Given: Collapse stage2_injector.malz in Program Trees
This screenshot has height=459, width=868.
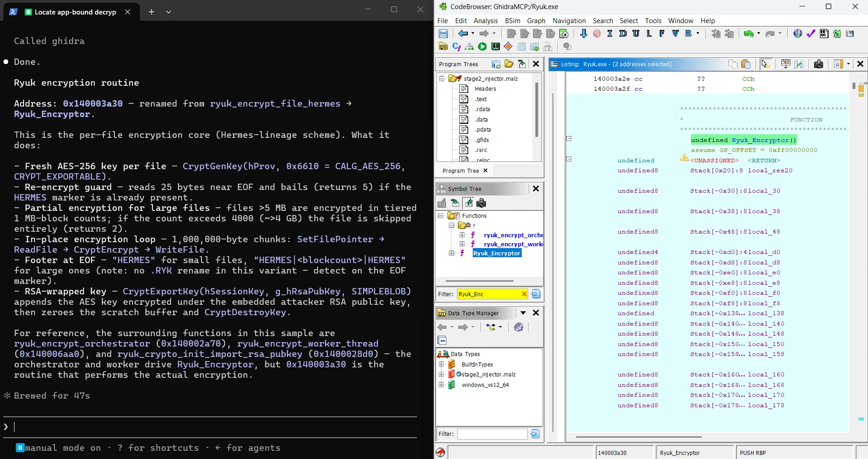Looking at the screenshot, I should (441, 78).
